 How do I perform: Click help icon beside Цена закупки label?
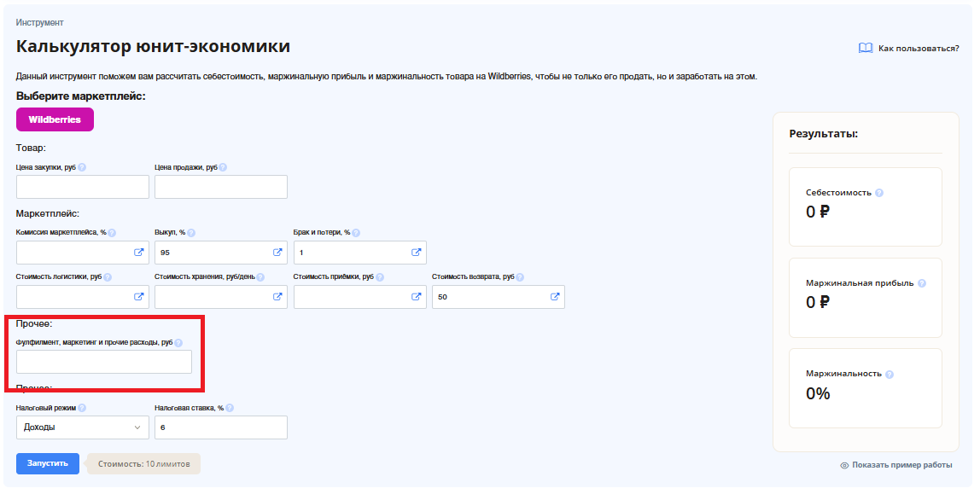[82, 168]
